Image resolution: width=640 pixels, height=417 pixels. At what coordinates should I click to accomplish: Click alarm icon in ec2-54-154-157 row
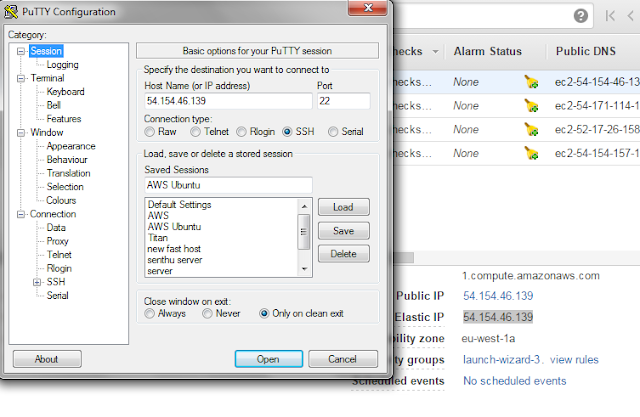click(x=531, y=153)
